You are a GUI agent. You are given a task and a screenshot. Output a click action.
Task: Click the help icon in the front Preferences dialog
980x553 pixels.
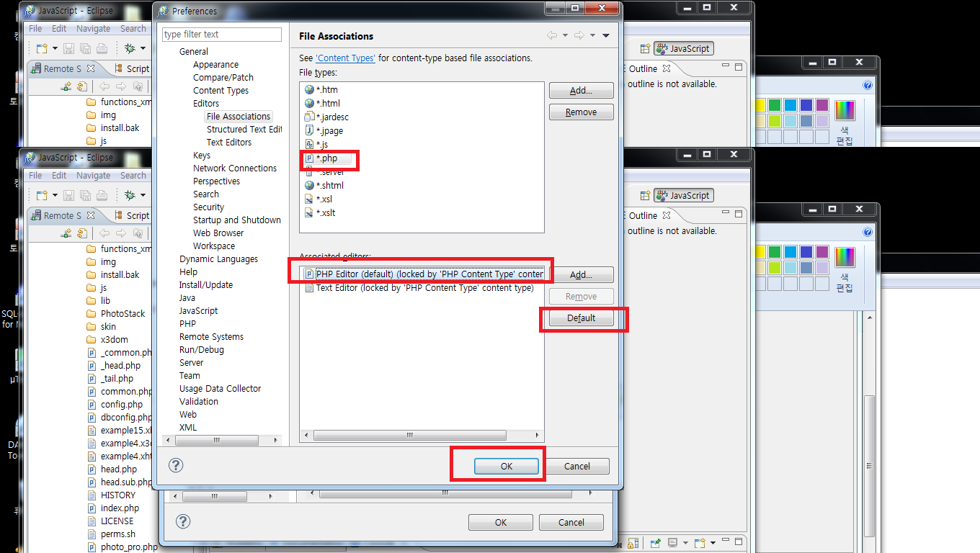[x=176, y=465]
